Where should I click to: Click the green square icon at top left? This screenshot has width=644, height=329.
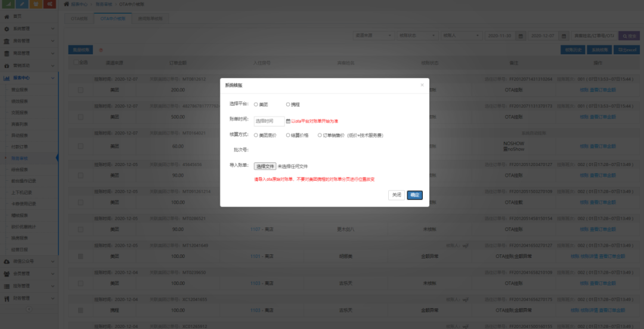point(9,4)
